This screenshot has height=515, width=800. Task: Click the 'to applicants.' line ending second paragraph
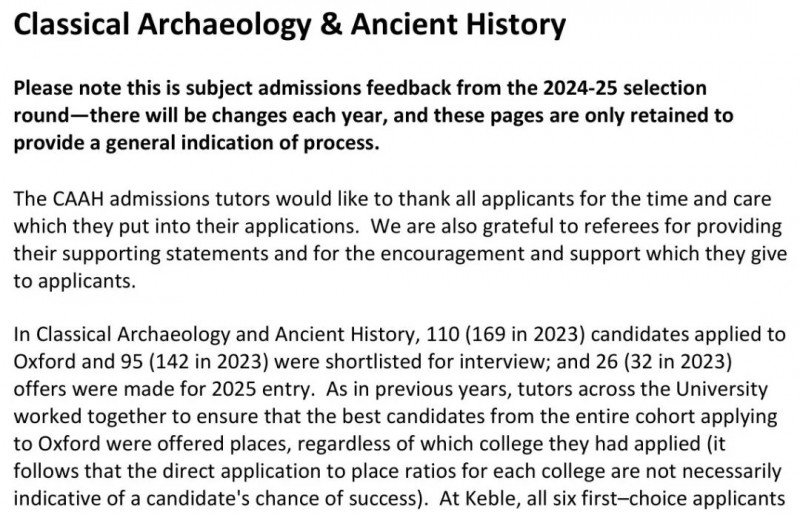tap(74, 281)
